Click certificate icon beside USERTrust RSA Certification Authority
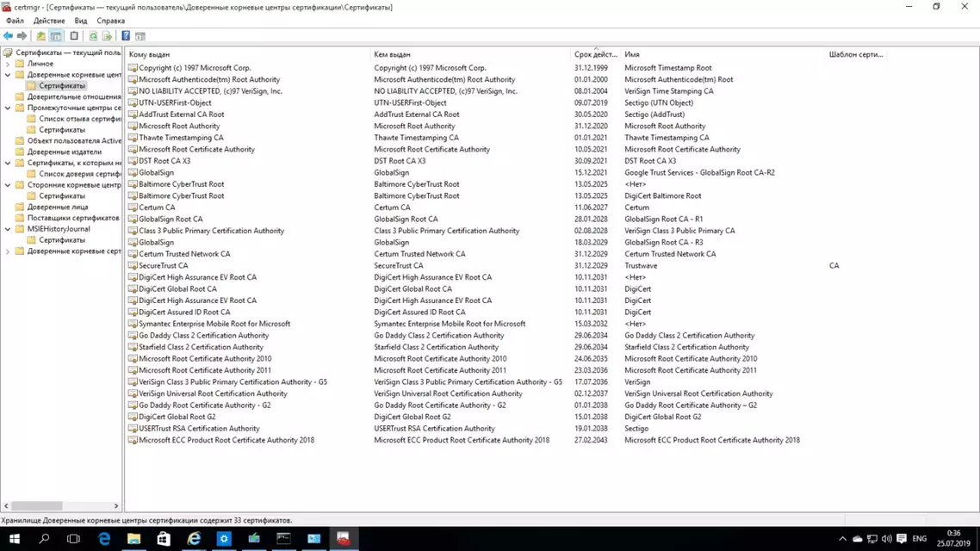Viewport: 980px width, 551px height. click(x=133, y=429)
